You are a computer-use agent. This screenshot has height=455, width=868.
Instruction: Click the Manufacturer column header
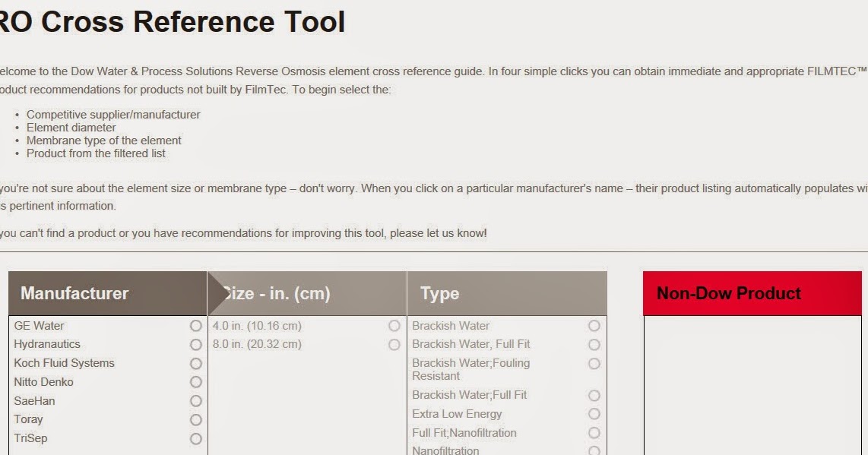pos(76,293)
